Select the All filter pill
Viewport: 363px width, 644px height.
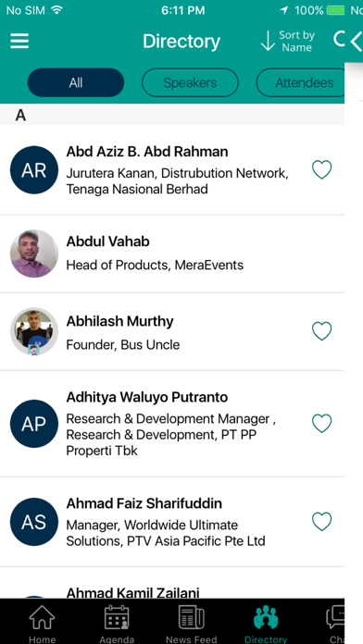coord(76,82)
